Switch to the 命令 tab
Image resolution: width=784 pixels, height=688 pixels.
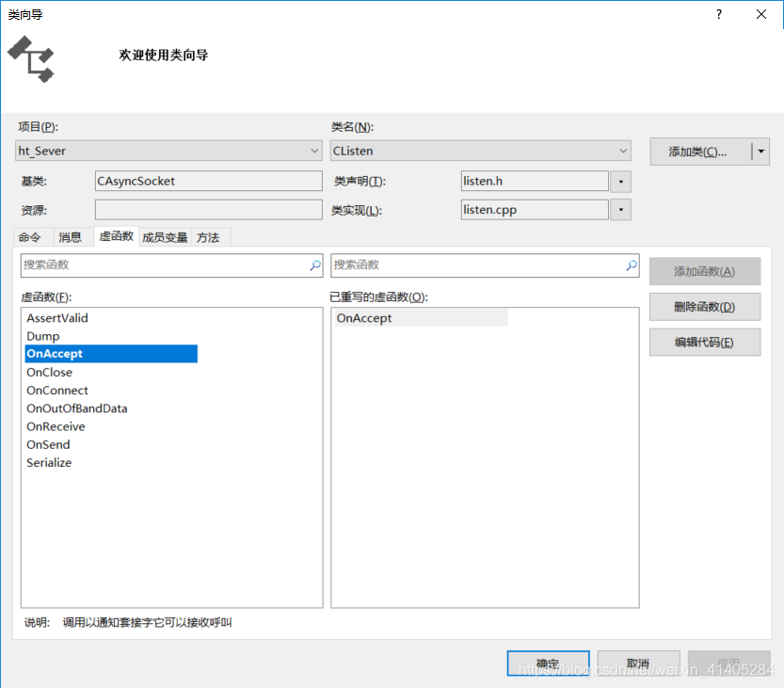(x=32, y=236)
